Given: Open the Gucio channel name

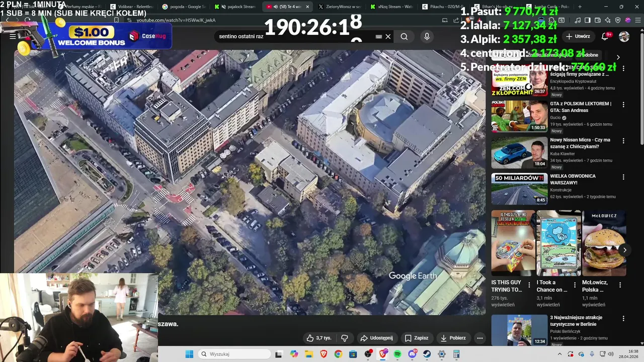Looking at the screenshot, I should 555,118.
